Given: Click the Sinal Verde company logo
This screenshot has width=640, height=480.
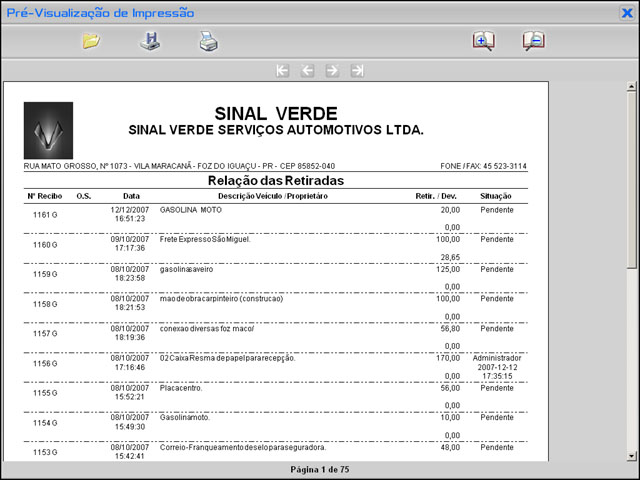Looking at the screenshot, I should click(48, 130).
